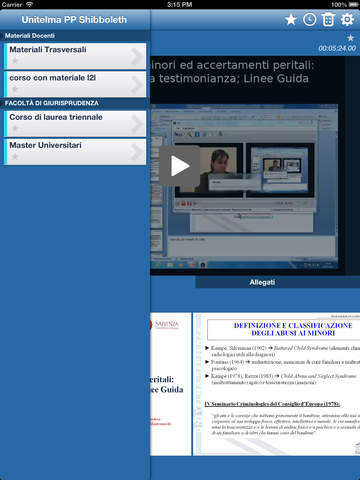
Task: Toggle favorite star on Corso di laurea triennale
Action: (x=15, y=128)
